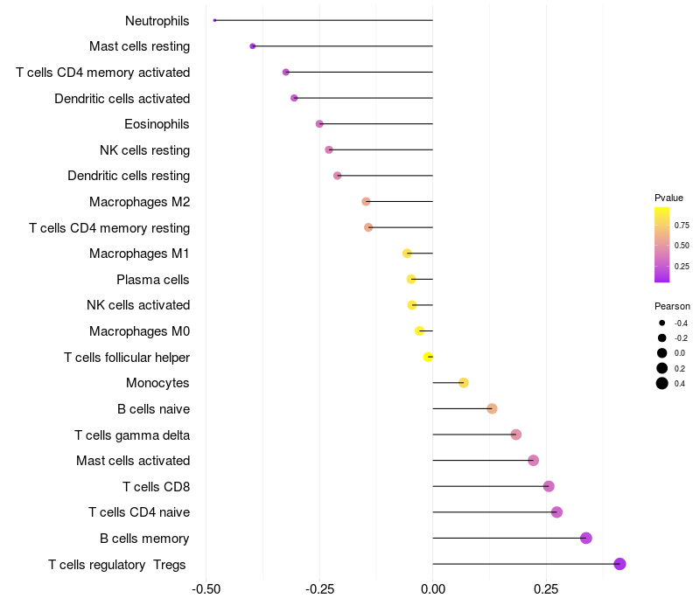Click the yellow T cells follicular helper dot
This screenshot has width=700, height=612.
(x=428, y=357)
